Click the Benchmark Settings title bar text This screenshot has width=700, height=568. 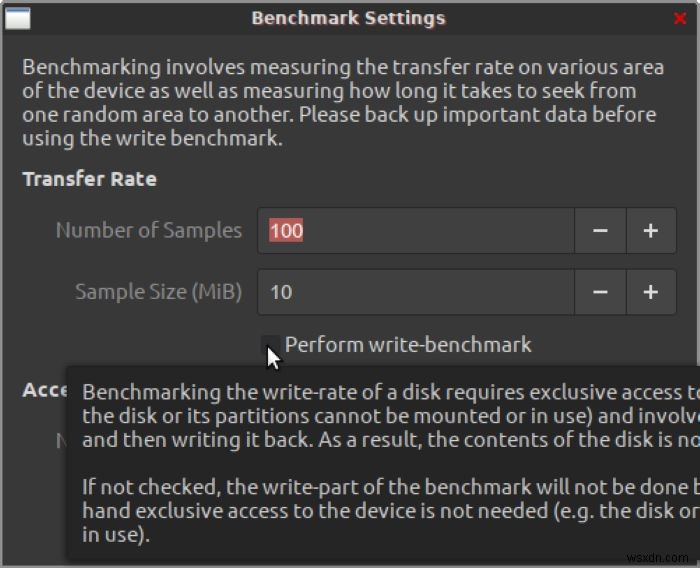click(x=348, y=18)
